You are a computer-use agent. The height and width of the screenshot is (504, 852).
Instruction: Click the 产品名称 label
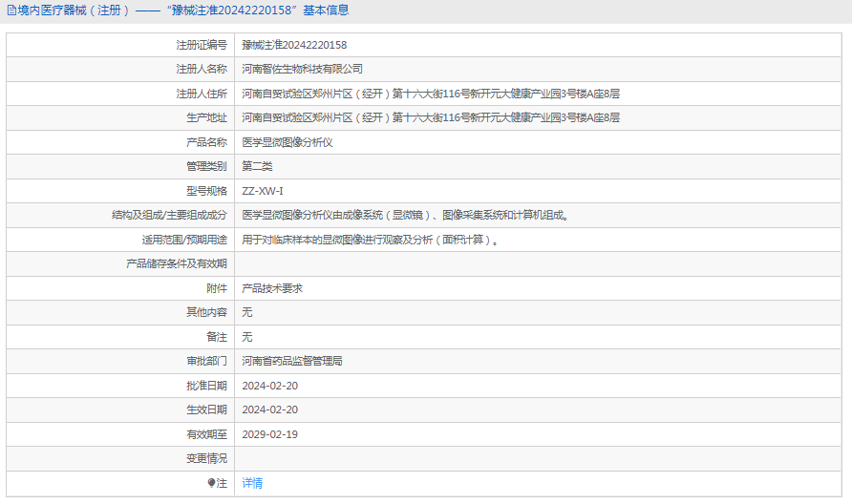(206, 142)
